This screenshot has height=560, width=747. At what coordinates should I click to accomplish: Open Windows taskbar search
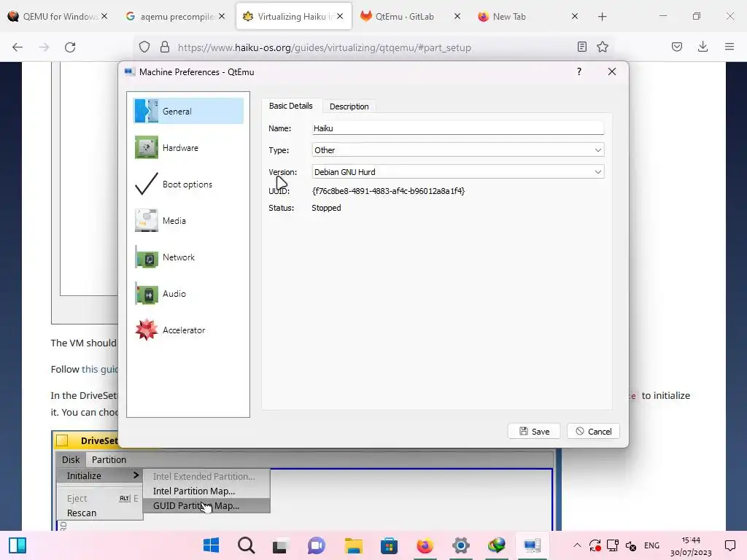(247, 545)
